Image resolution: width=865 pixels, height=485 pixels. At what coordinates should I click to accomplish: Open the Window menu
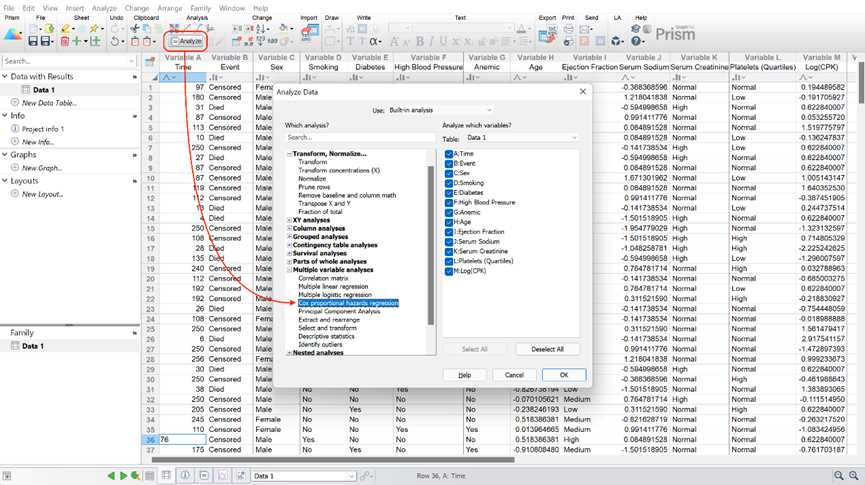point(232,8)
